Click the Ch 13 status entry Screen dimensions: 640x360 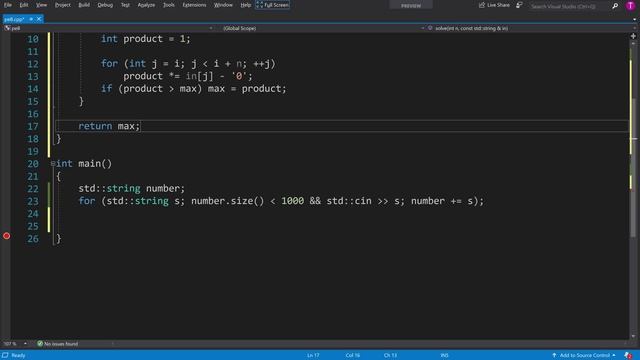390,355
